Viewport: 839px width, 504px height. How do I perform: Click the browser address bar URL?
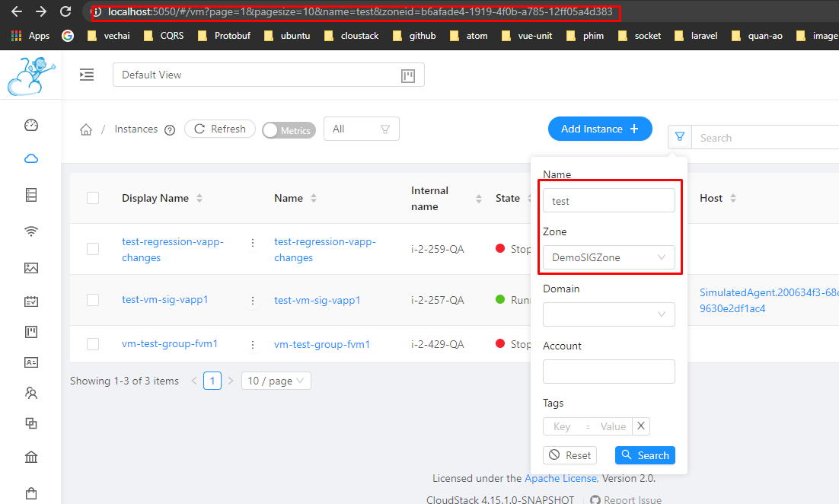pos(359,11)
